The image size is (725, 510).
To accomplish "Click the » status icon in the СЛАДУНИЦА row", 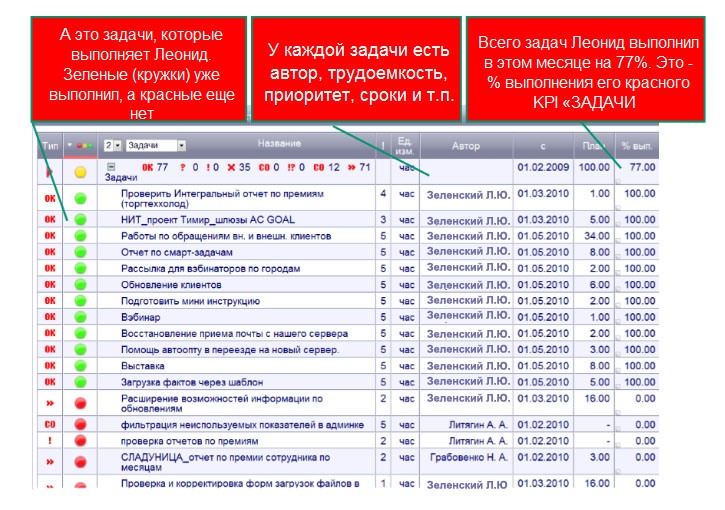I will 50,462.
